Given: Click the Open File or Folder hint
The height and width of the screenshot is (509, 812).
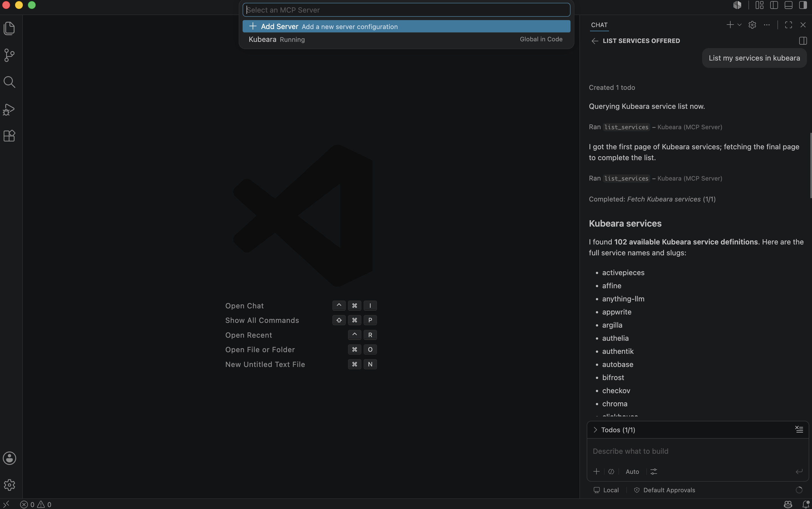Looking at the screenshot, I should coord(301,349).
